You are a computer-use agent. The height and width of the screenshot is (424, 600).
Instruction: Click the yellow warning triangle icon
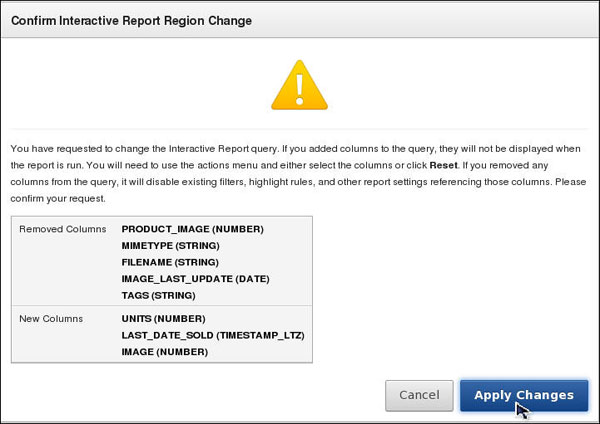point(299,85)
